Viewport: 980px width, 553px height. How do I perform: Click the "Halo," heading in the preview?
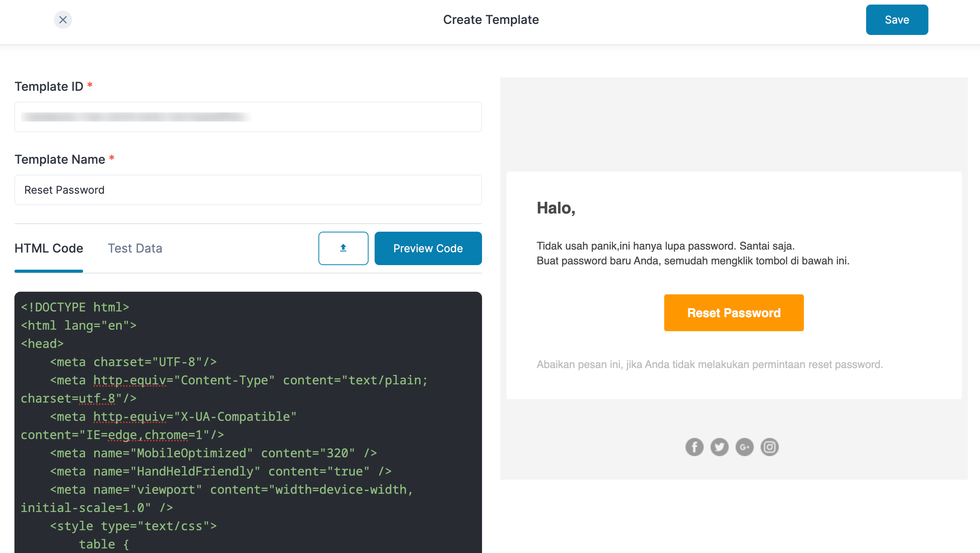click(556, 208)
